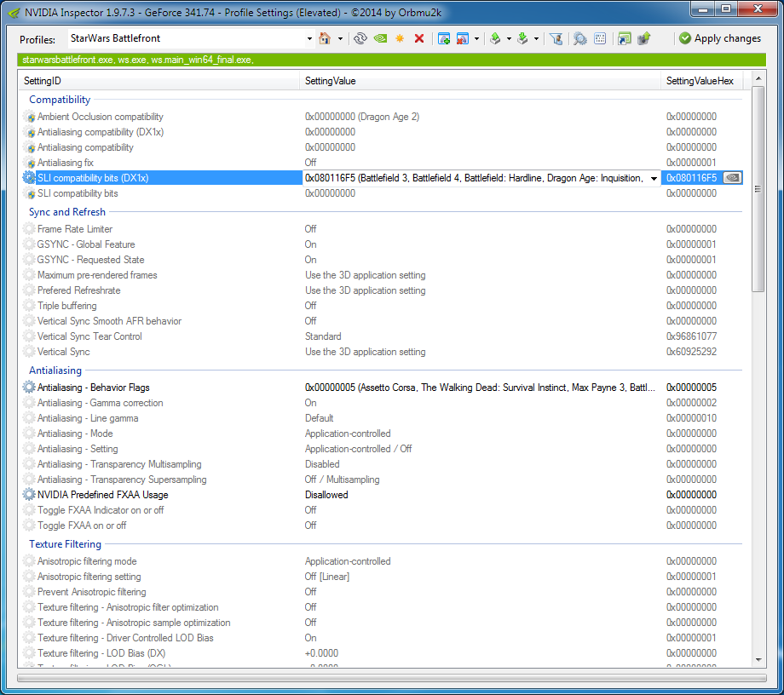Select the GSYNC - Requested State setting
Image resolution: width=784 pixels, height=695 pixels.
[x=91, y=260]
